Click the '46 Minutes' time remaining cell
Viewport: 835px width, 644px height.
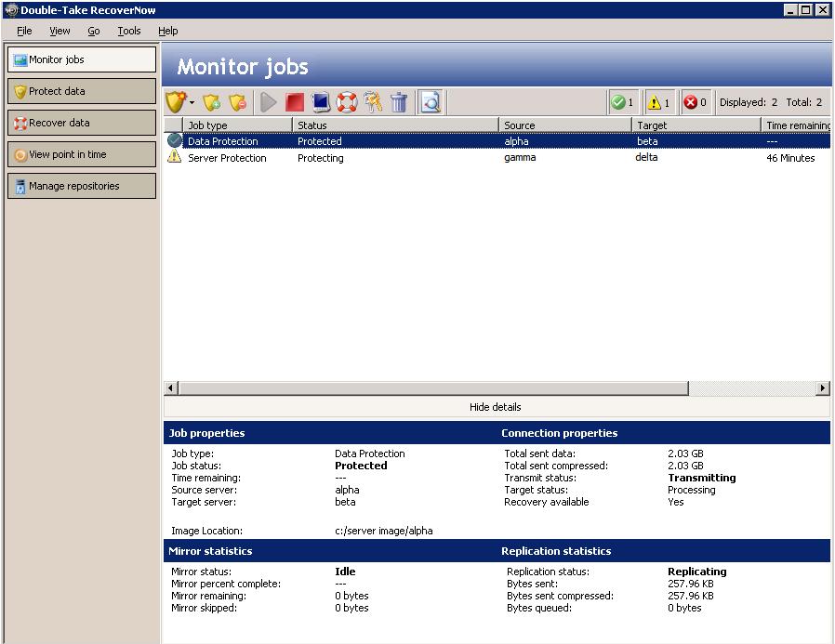(790, 158)
